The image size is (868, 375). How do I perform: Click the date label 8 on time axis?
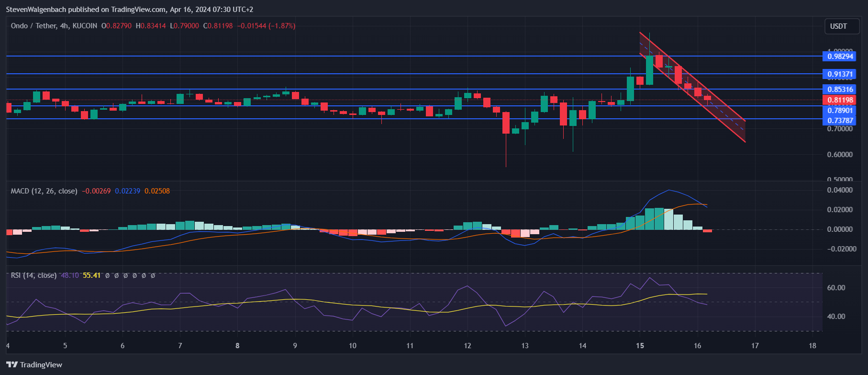coord(237,346)
